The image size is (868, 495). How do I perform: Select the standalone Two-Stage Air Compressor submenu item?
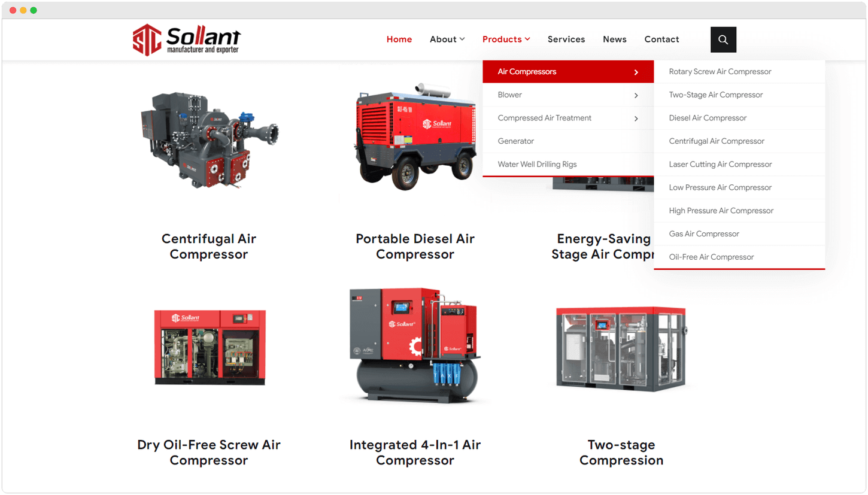coord(739,95)
